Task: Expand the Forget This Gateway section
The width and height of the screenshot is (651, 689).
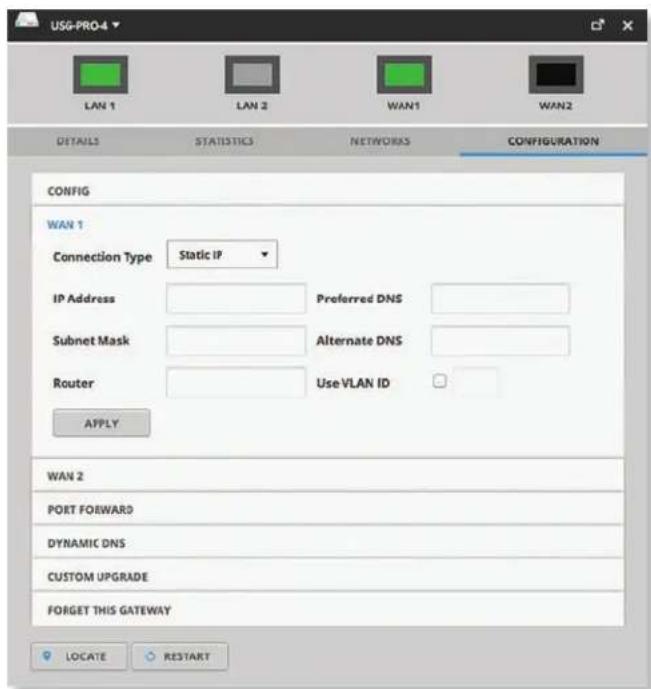Action: coord(328,609)
